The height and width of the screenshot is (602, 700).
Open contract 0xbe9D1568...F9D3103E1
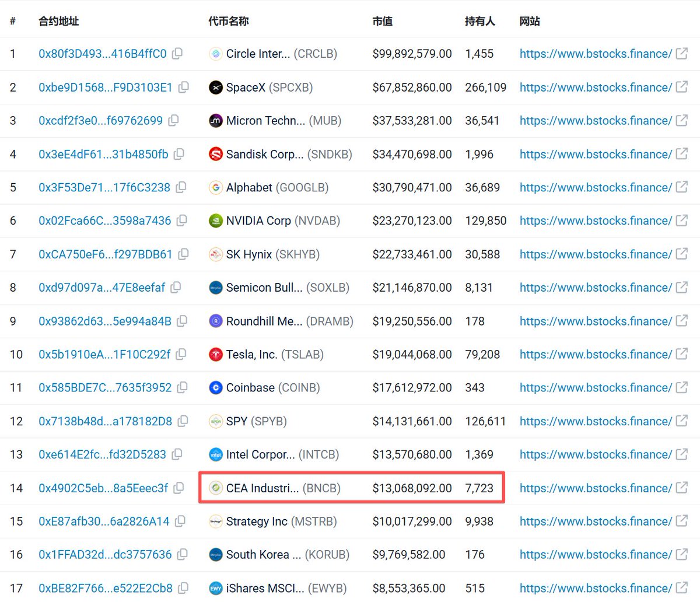click(x=106, y=87)
